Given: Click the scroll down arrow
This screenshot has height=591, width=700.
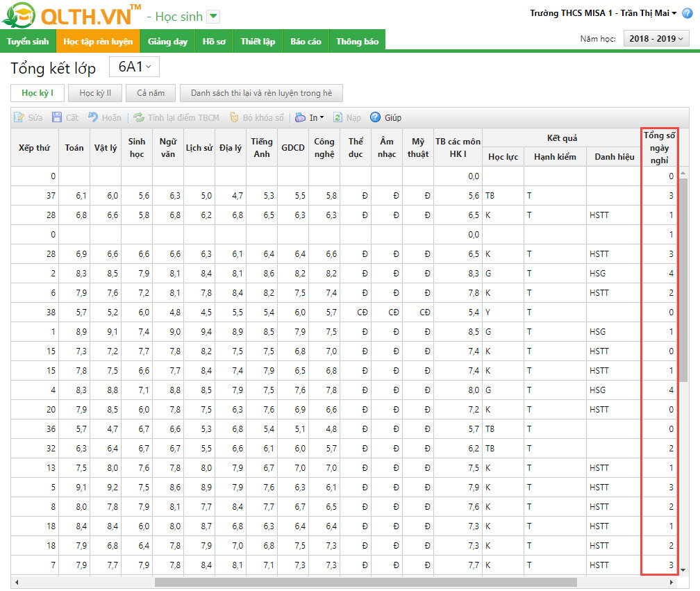Looking at the screenshot, I should [x=683, y=570].
